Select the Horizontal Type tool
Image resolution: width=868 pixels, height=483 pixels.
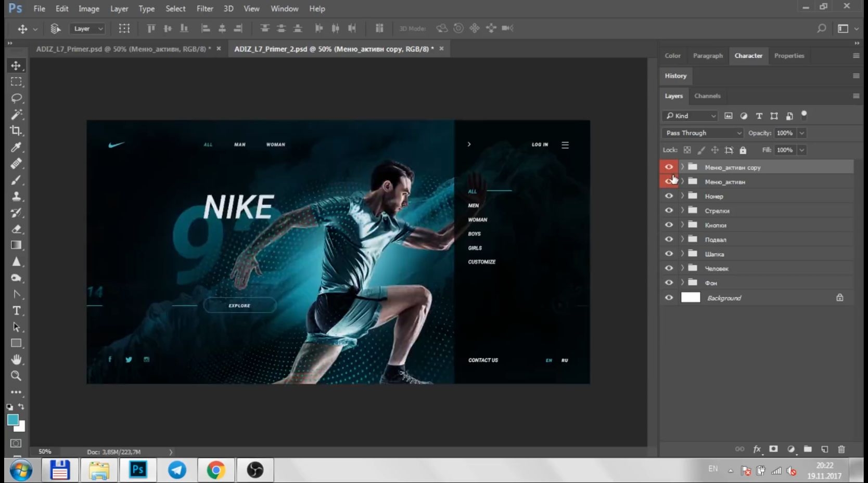[x=16, y=310]
